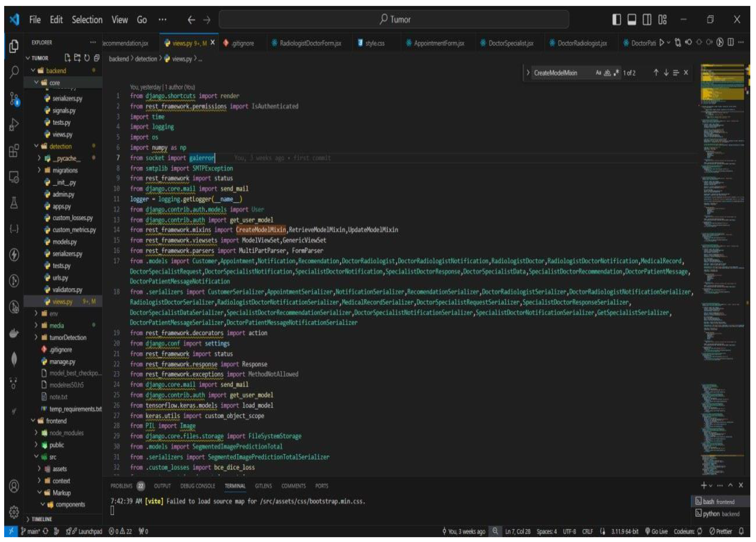Toggle Use Regular Expression in find widget
Screen dimensions: 756x542
pyautogui.click(x=616, y=73)
